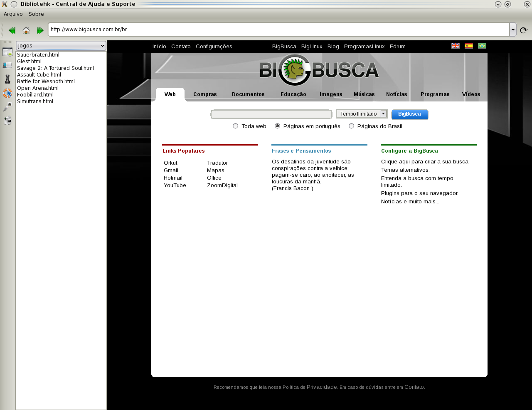Open the Arquivo menu
The image size is (532, 410).
(x=13, y=14)
